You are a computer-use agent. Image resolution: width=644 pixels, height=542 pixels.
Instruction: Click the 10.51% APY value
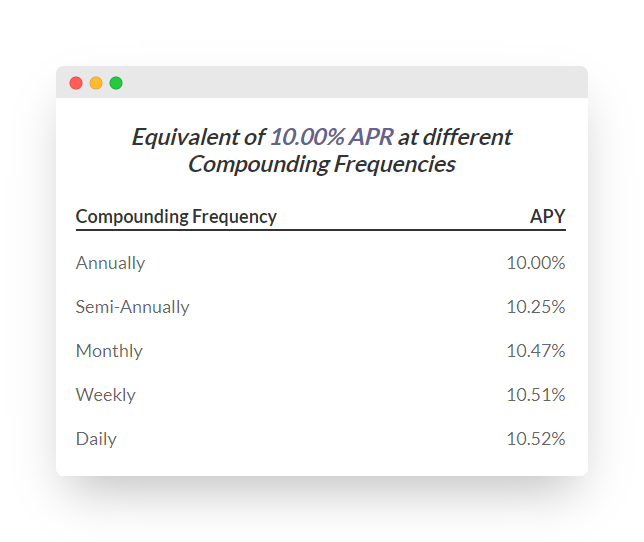pyautogui.click(x=536, y=395)
